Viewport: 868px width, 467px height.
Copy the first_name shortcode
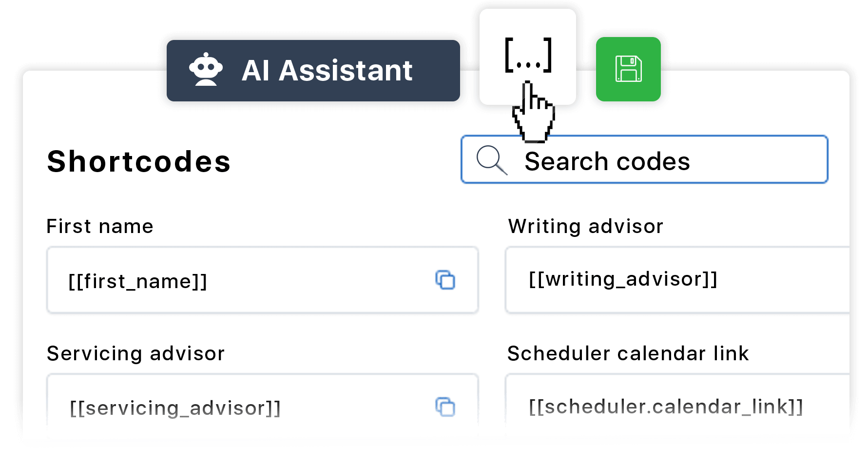445,280
